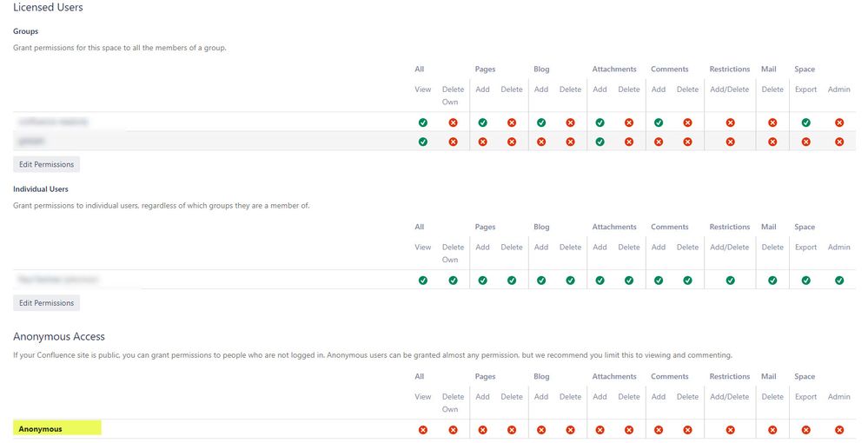Click Anonymous row Space Admin red X

(839, 430)
